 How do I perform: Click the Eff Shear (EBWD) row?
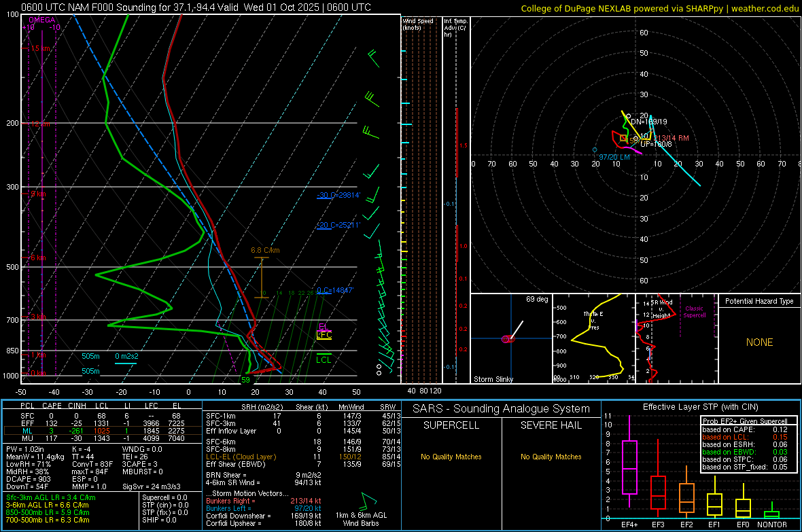302,465
